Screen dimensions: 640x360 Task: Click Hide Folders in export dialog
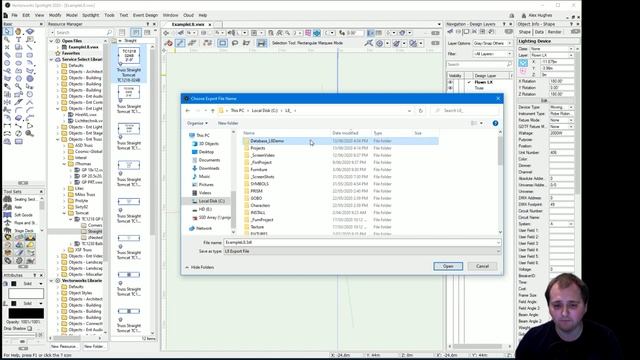tap(200, 267)
